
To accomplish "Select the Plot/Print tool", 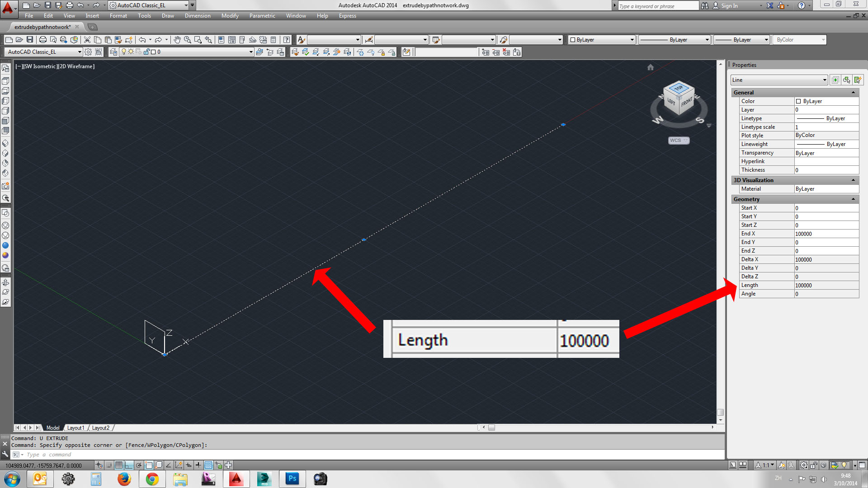I will [42, 40].
